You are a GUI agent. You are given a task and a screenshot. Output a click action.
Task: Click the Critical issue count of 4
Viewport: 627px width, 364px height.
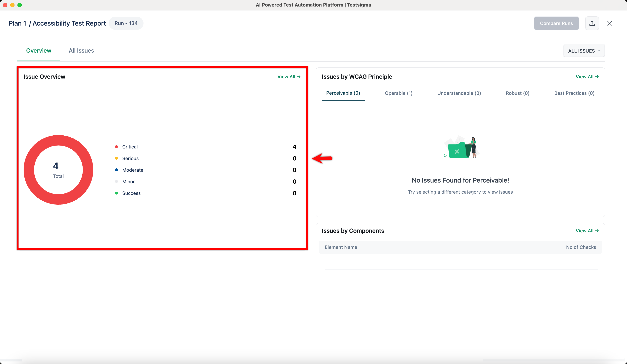295,147
